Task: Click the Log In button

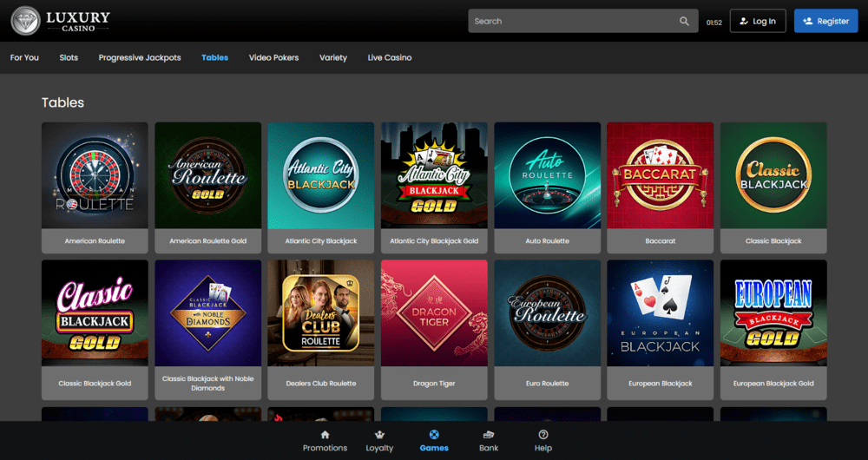Action: (x=758, y=21)
